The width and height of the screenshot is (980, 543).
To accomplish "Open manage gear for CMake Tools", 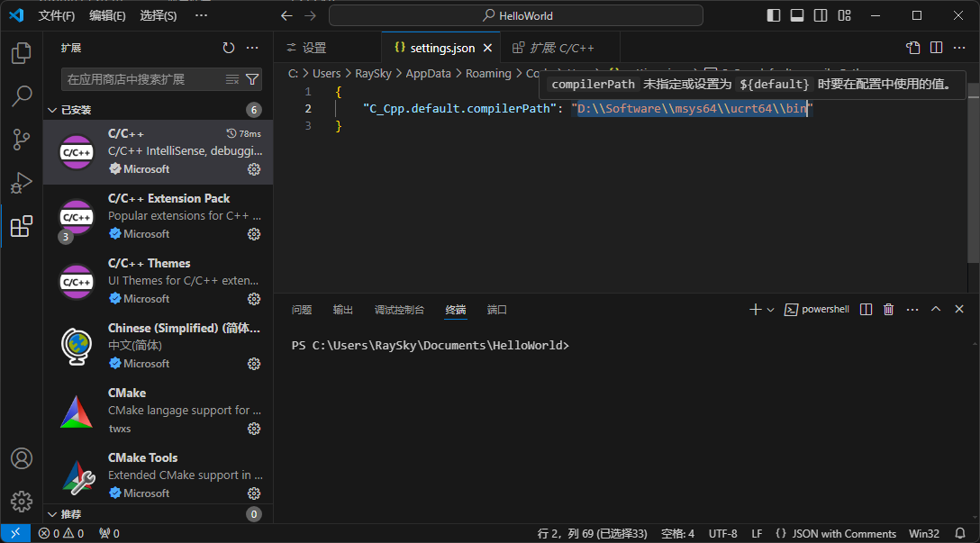I will [x=254, y=493].
